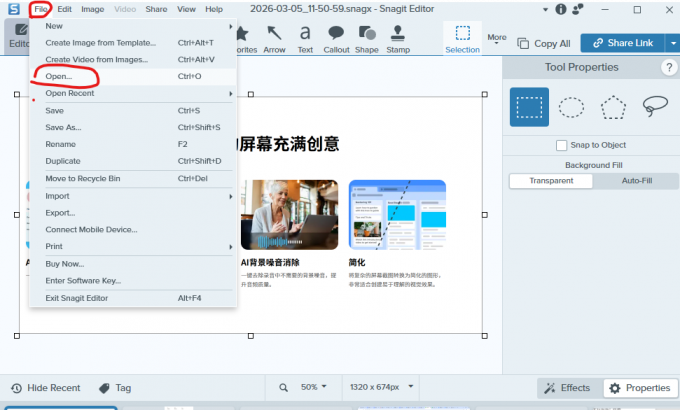Open the Edit menu
The image size is (680, 410).
[x=64, y=9]
